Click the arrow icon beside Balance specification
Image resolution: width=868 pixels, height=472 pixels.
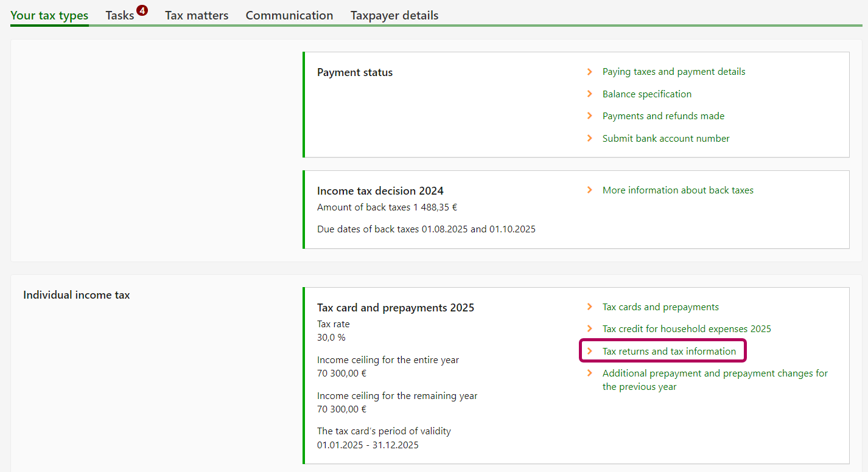point(589,94)
